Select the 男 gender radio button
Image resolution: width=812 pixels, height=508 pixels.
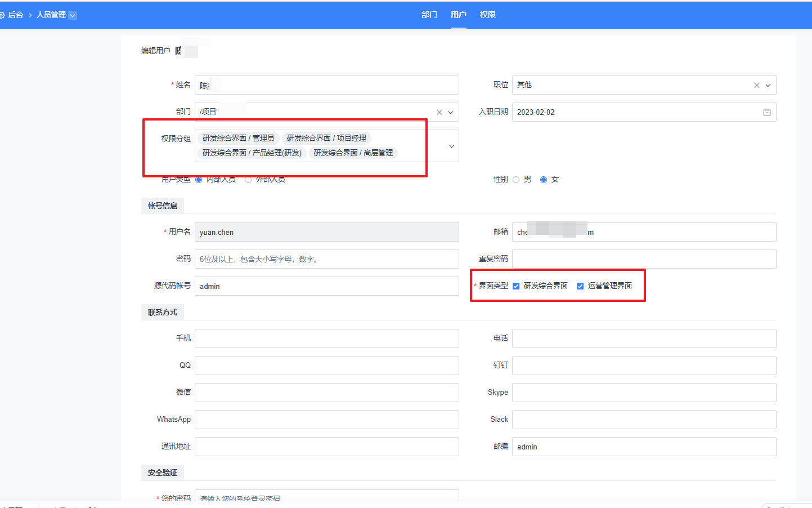click(x=516, y=180)
